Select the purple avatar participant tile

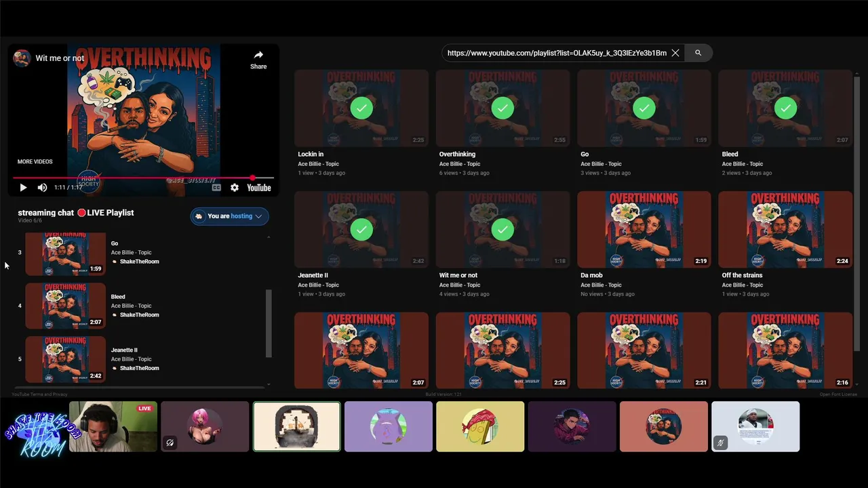point(389,426)
